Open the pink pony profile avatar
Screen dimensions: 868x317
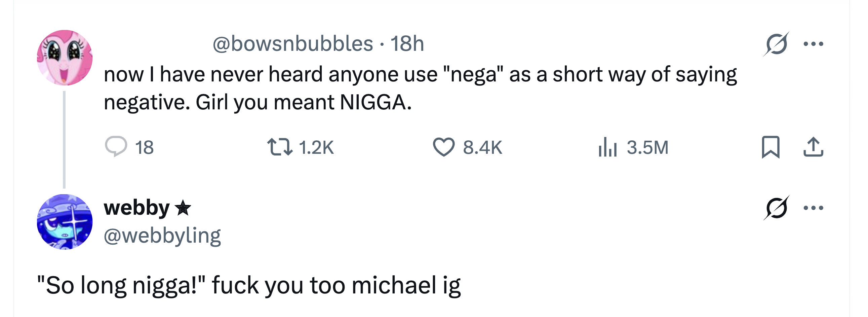65,58
